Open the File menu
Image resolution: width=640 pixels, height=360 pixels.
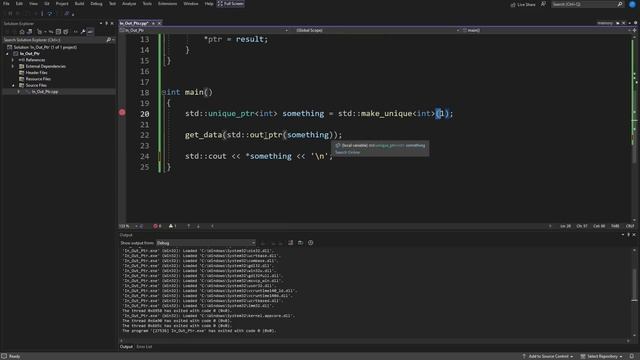pos(6,4)
